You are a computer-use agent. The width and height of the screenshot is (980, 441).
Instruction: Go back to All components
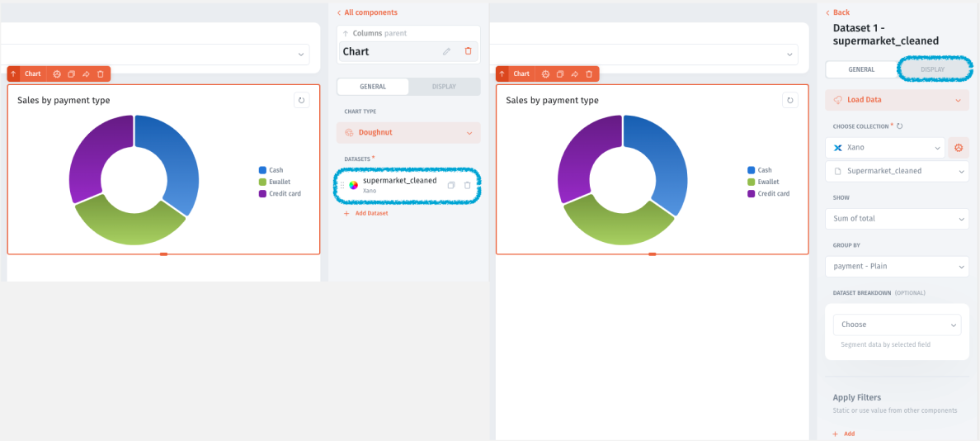point(367,12)
